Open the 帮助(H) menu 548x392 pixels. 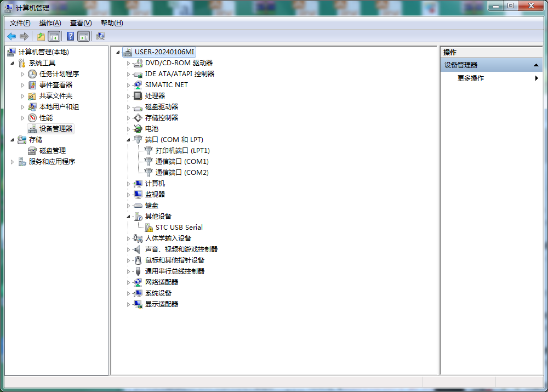(x=112, y=23)
